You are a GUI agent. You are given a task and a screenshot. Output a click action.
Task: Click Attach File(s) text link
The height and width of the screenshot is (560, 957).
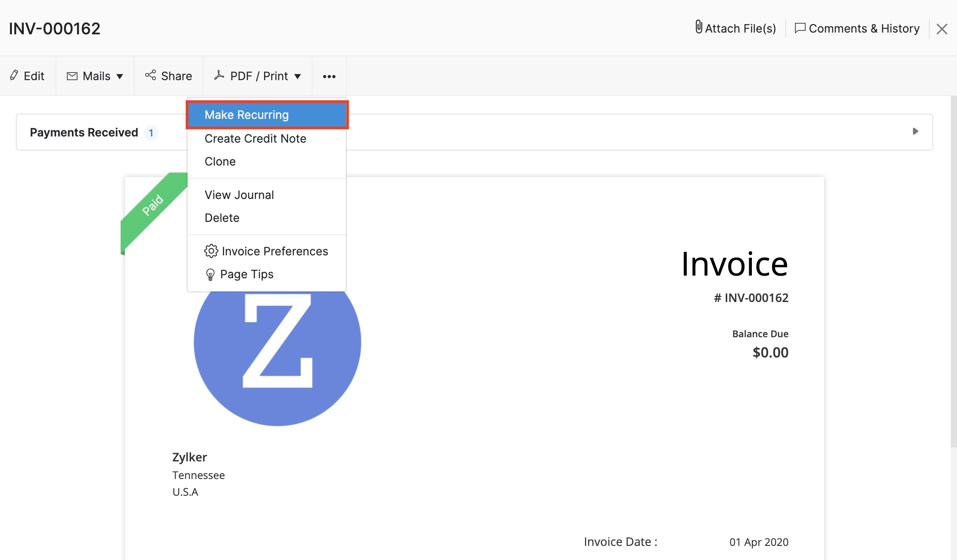click(x=740, y=29)
